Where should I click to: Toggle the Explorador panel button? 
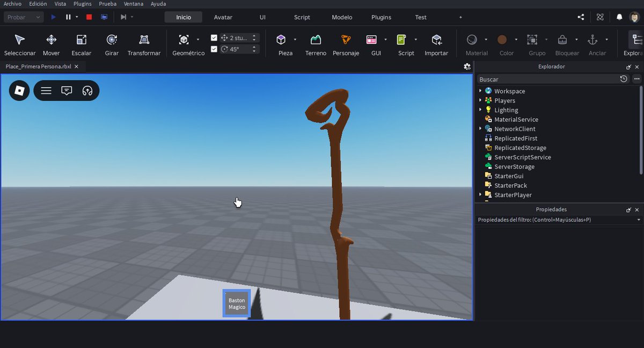coord(636,45)
